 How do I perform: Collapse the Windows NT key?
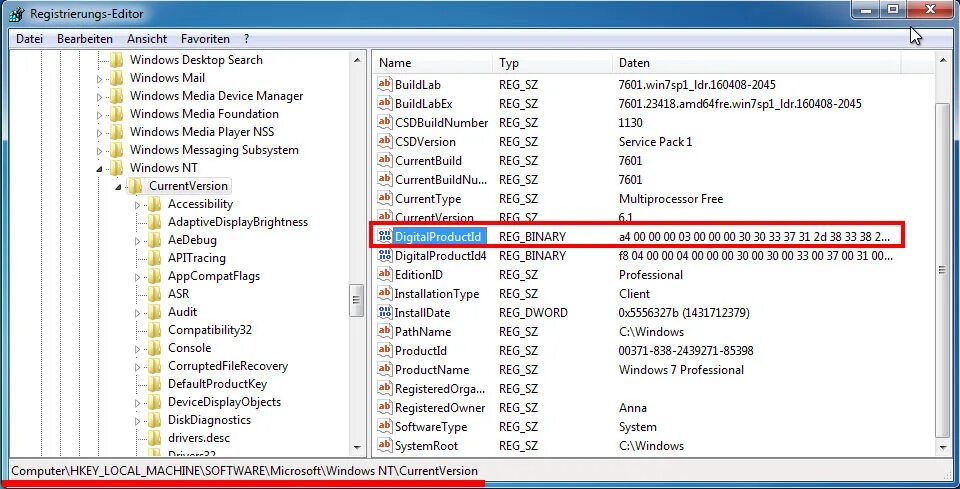100,168
